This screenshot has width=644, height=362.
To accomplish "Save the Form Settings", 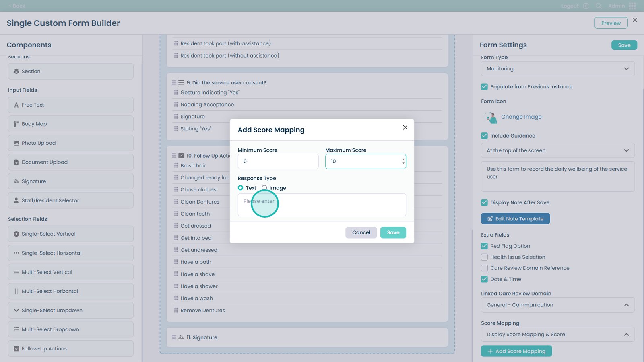I will (624, 45).
